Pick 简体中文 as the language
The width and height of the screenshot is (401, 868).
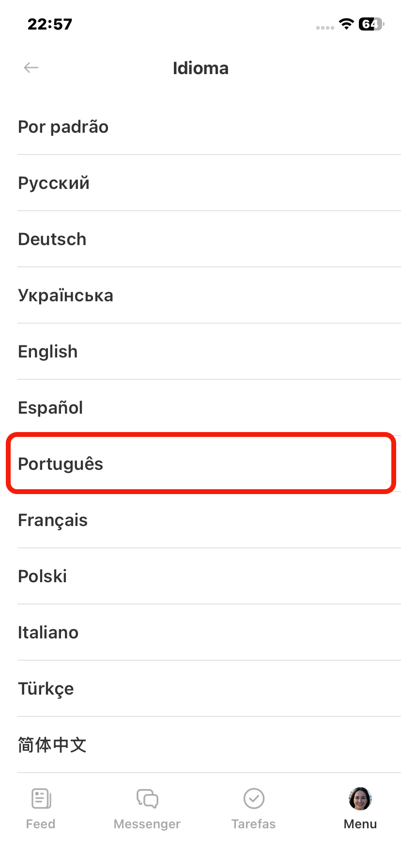(52, 745)
